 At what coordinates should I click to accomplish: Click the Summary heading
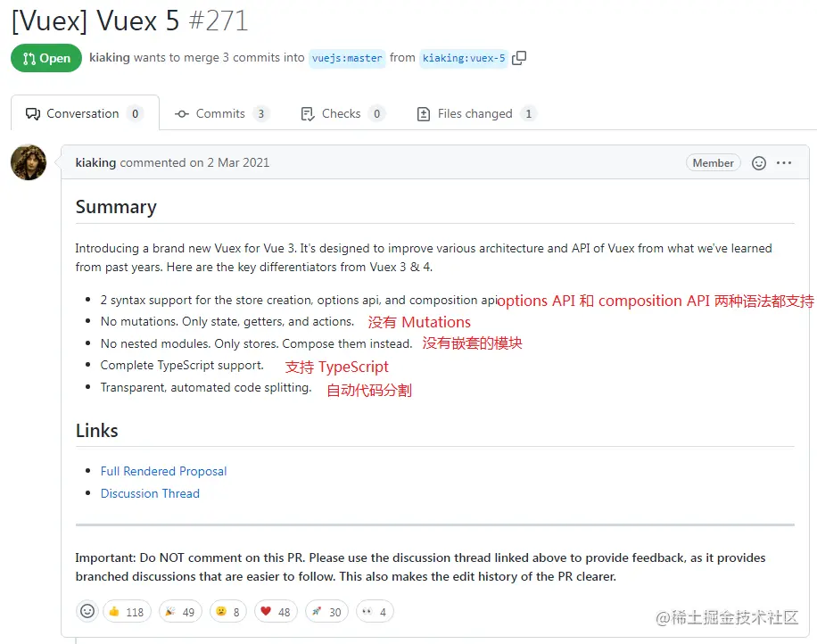point(116,207)
